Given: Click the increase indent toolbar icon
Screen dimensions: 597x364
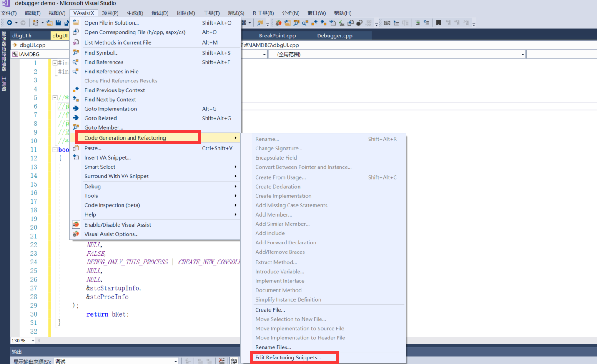Looking at the screenshot, I should 418,23.
